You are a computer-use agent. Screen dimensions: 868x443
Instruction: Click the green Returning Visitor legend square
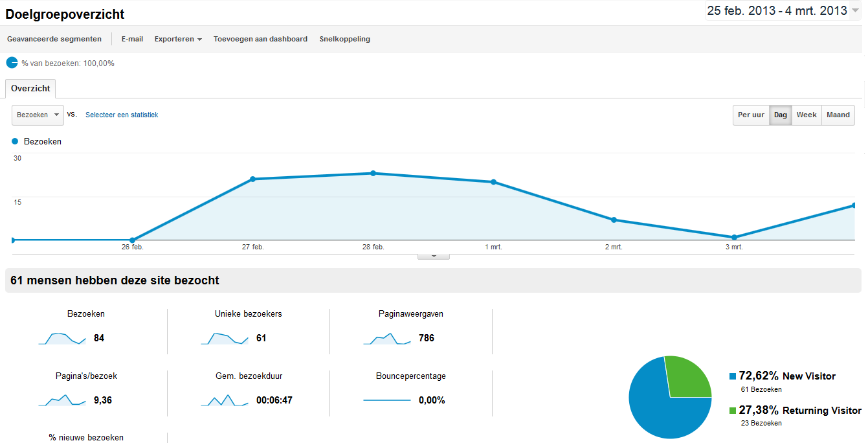[x=733, y=411]
